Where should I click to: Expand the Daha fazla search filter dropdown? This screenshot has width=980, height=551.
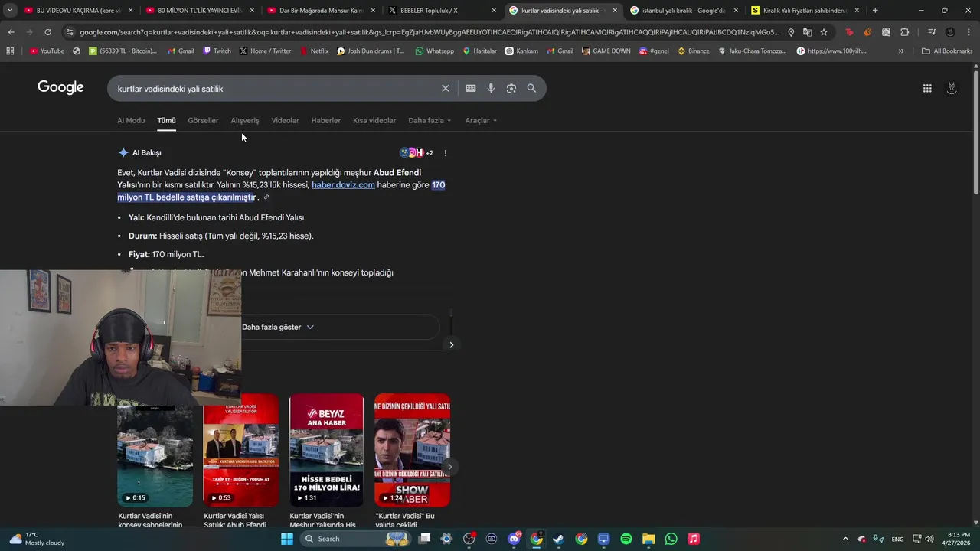[x=430, y=120]
